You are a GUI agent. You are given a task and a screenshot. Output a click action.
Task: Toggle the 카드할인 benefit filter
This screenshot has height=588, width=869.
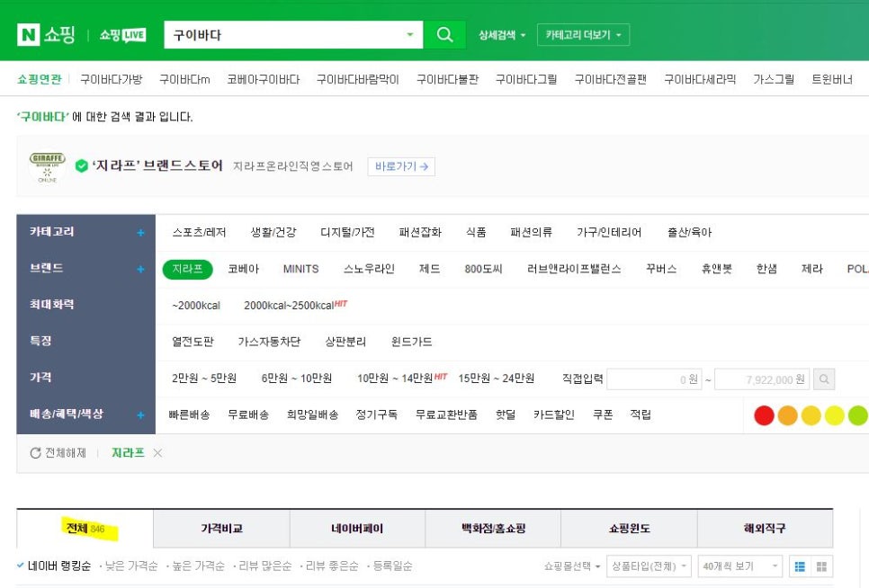[553, 414]
